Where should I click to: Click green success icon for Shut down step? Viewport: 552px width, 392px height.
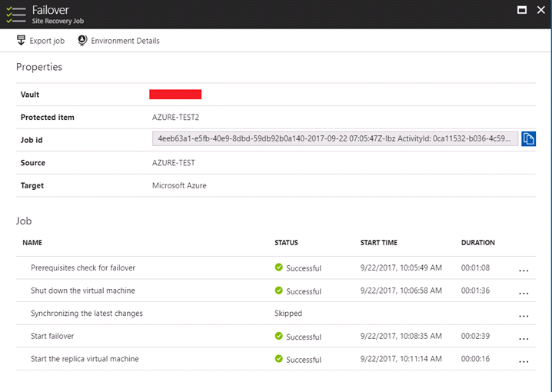[279, 291]
